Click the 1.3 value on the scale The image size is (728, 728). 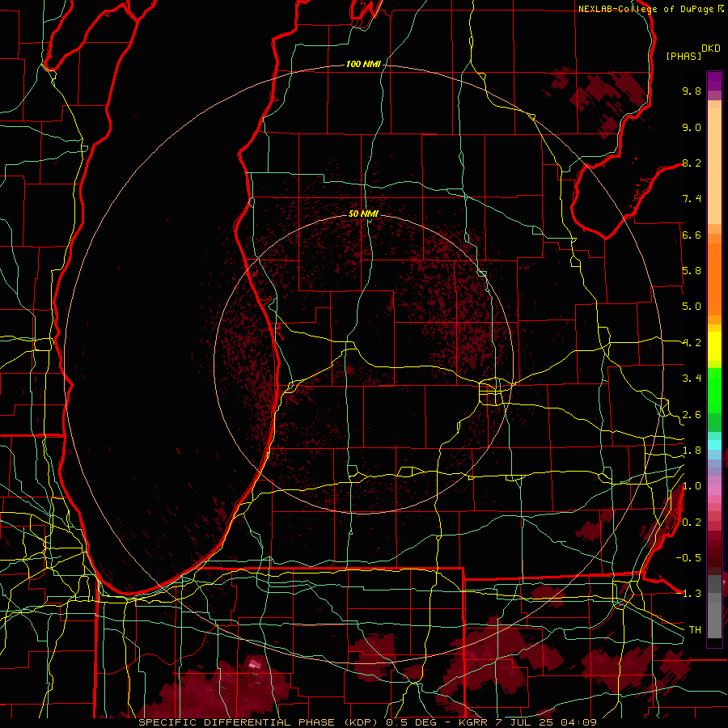pos(692,594)
